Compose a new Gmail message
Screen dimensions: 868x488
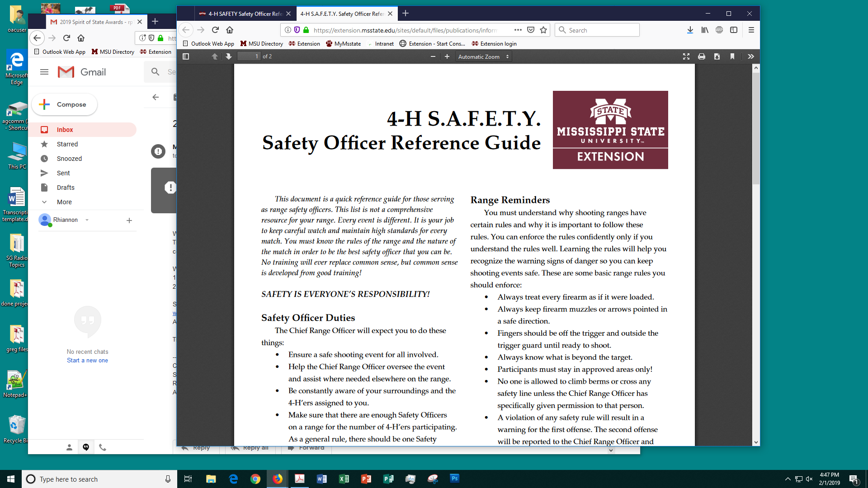point(65,104)
